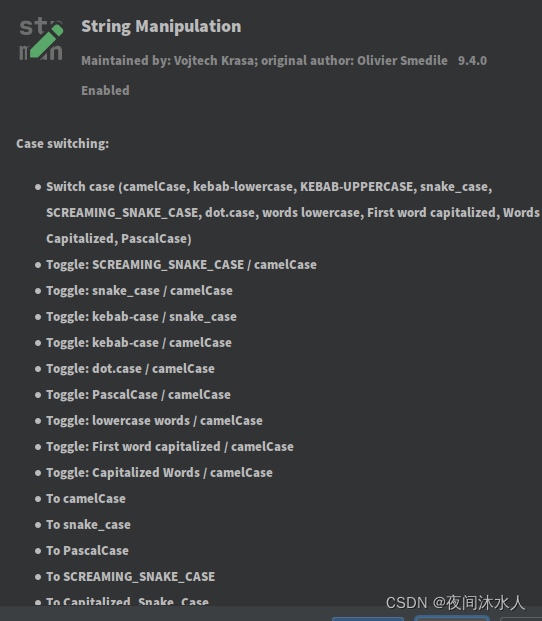Select Toggle: snake_case / camelCase entry
Viewport: 542px width, 621px height.
coord(139,291)
